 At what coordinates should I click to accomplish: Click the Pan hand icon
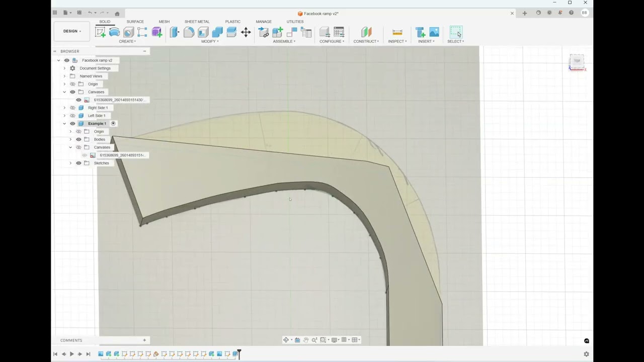click(305, 340)
